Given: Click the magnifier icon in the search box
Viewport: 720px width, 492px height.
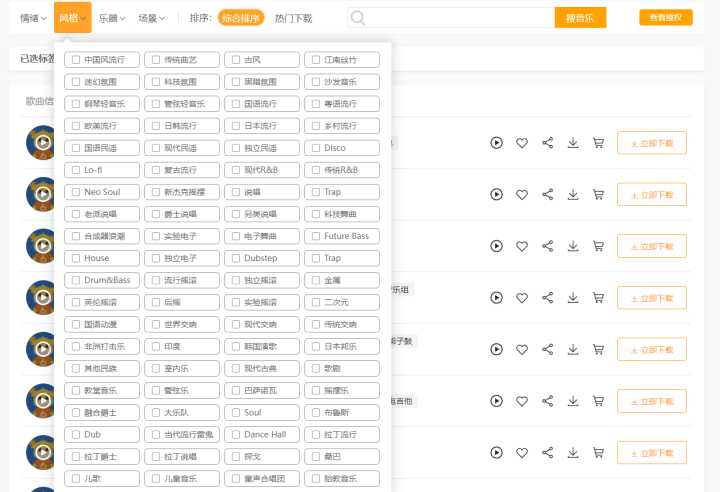Looking at the screenshot, I should 358,18.
